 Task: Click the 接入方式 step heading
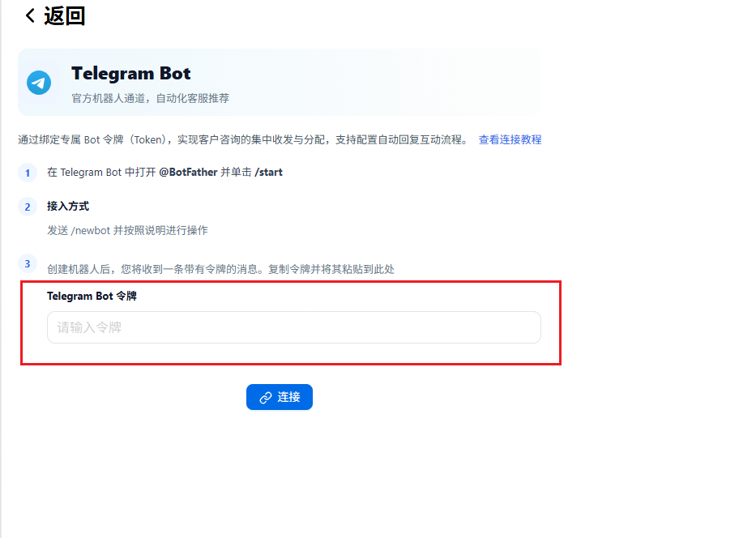click(68, 207)
